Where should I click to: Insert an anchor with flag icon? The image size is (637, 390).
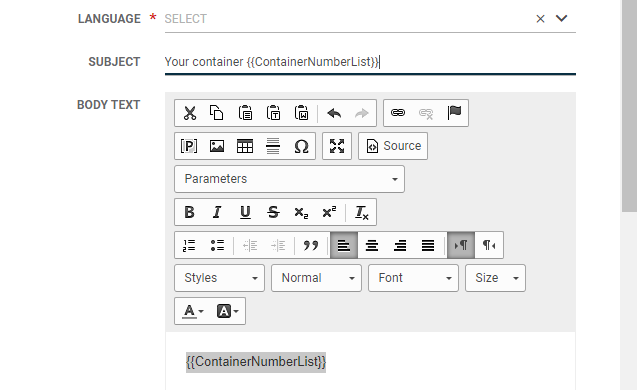454,113
